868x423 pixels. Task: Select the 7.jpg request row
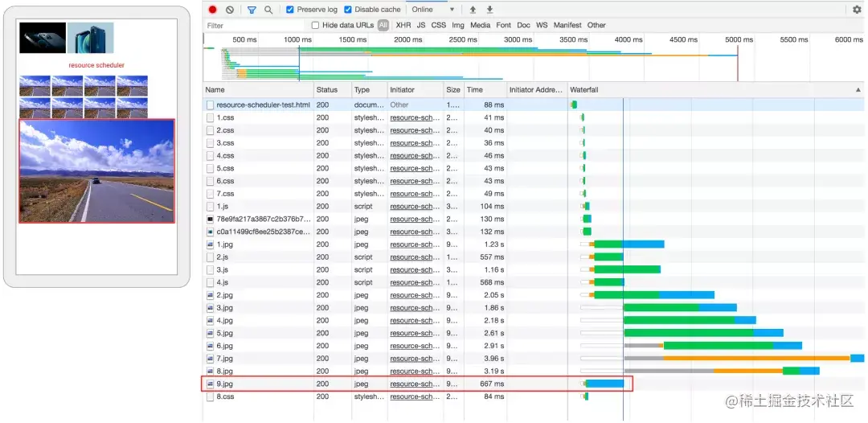click(534, 359)
